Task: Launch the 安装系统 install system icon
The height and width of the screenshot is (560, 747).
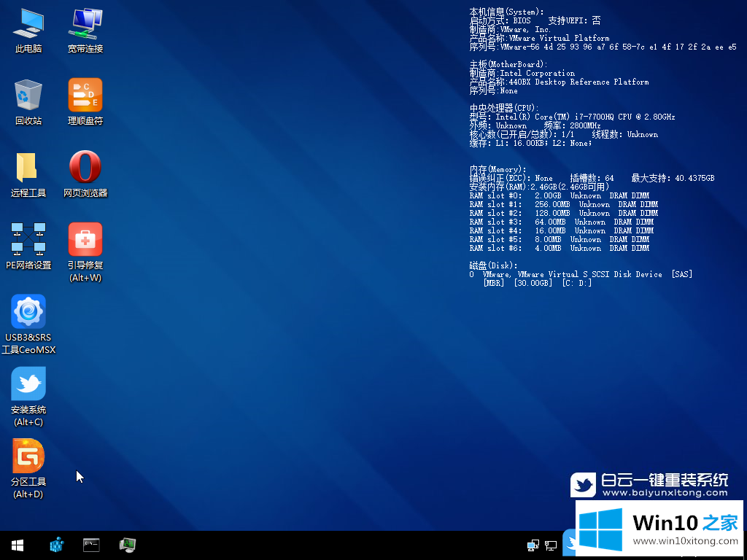Action: (x=28, y=396)
